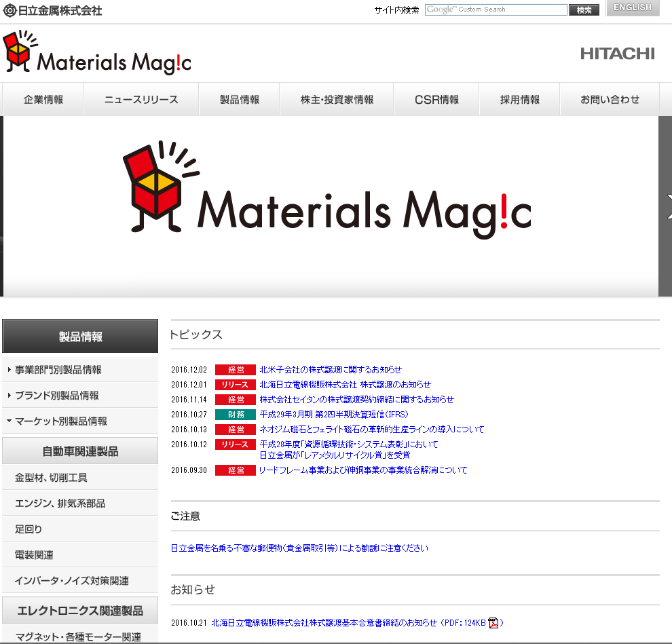Open the suspicious mail warning notice link
Image resolution: width=672 pixels, height=644 pixels.
(299, 548)
